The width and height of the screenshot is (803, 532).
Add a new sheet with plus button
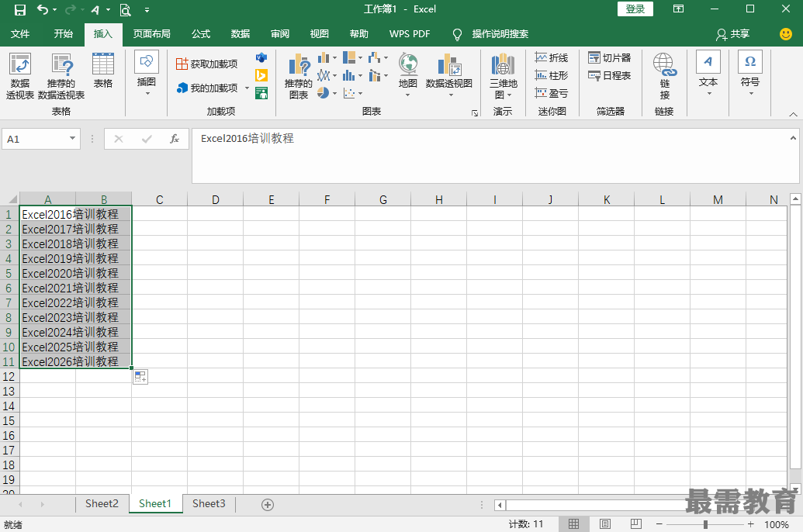tap(268, 505)
